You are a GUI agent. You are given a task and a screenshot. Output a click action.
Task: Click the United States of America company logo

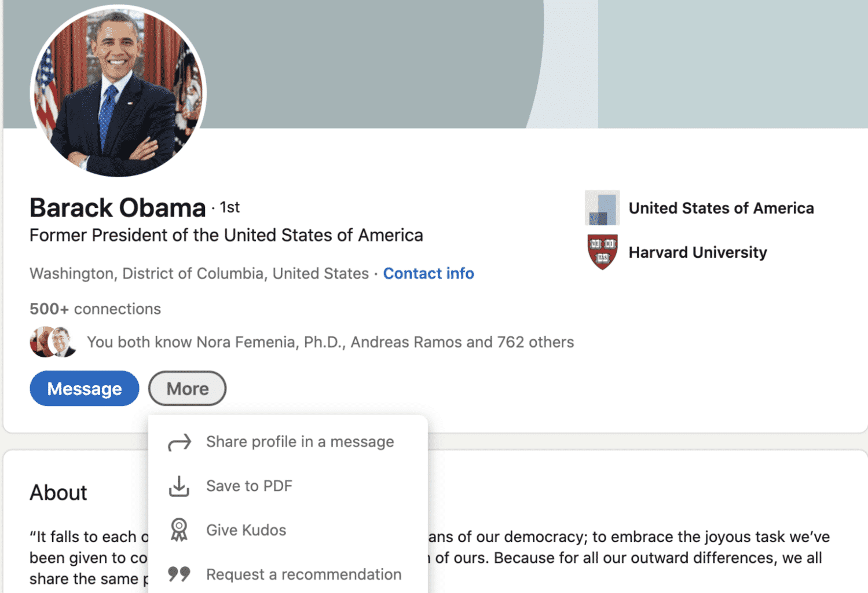[602, 207]
